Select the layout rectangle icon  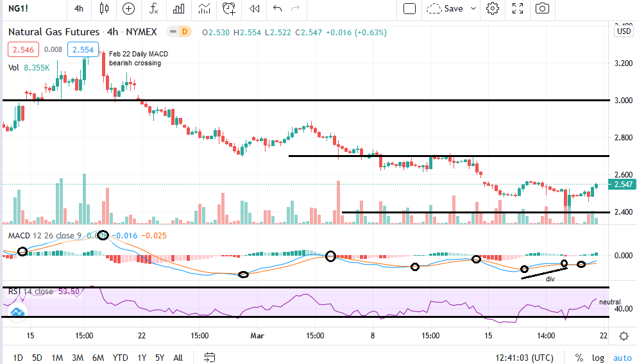click(x=409, y=8)
